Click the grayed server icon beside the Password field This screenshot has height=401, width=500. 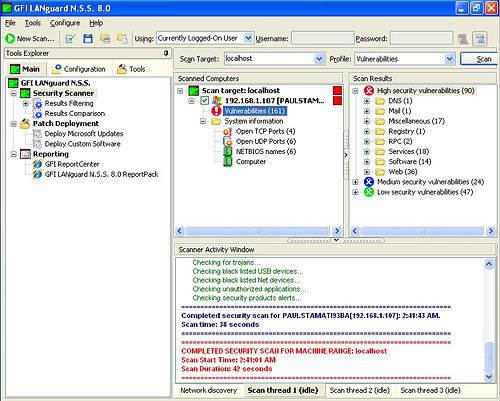pyautogui.click(x=463, y=39)
